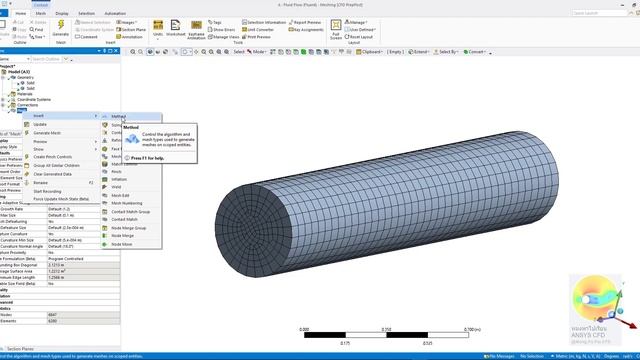Click the zoom out icon in graphics toolbar
This screenshot has height=360, width=640.
pyautogui.click(x=211, y=52)
